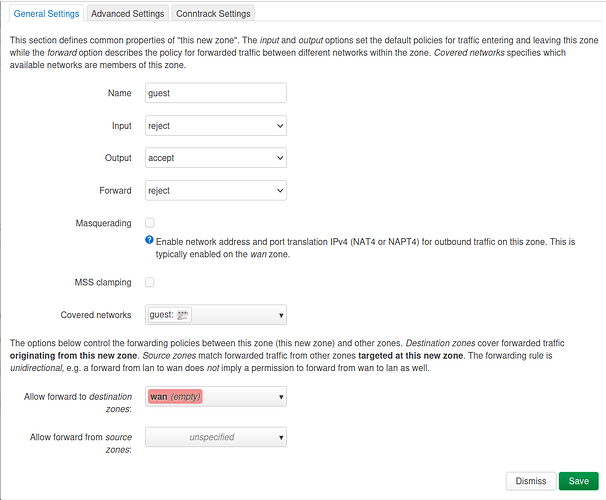Click the MSS clamping label
Image resolution: width=606 pixels, height=500 pixels.
[103, 282]
